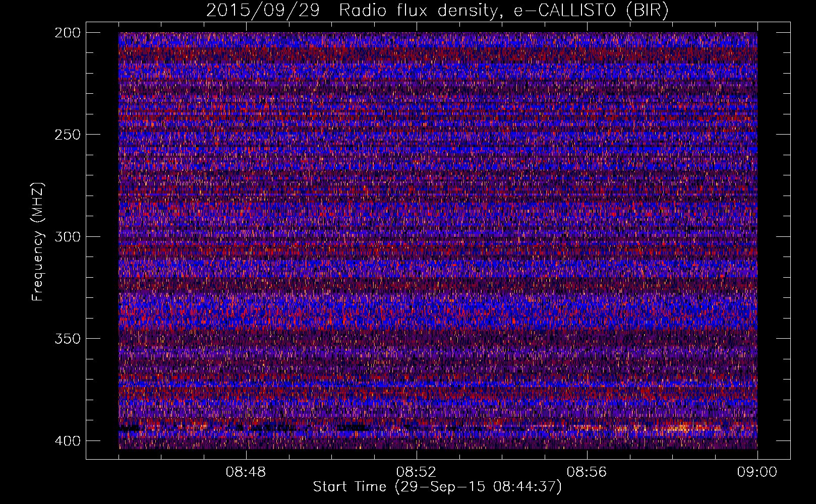Click the 250 frequency tick label
Viewport: 816px width, 504px height.
[x=67, y=135]
